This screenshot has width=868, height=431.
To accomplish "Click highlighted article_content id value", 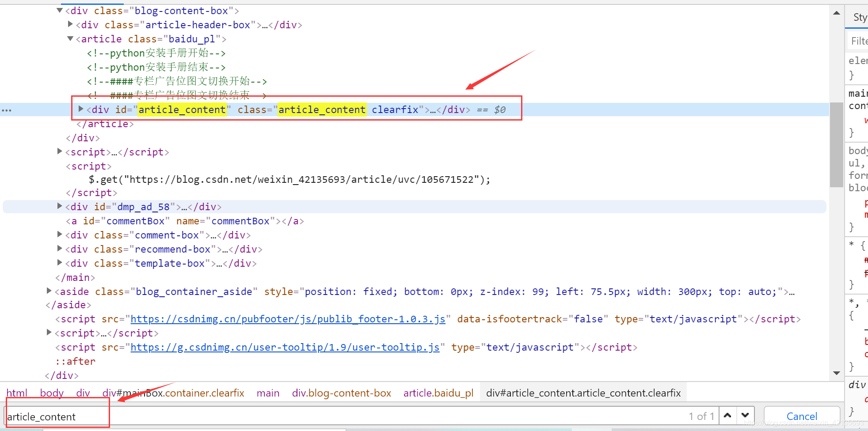I will 182,110.
